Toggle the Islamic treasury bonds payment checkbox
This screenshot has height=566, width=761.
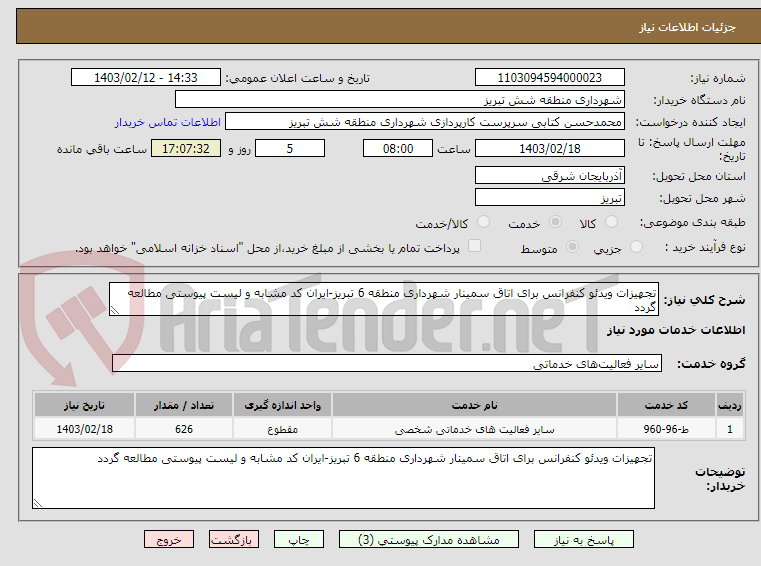(x=474, y=246)
